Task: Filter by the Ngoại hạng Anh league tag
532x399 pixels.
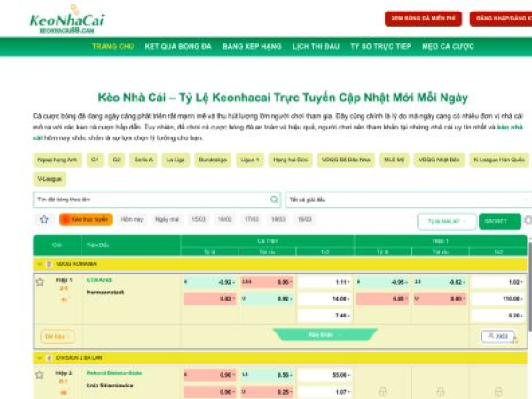Action: (57, 160)
